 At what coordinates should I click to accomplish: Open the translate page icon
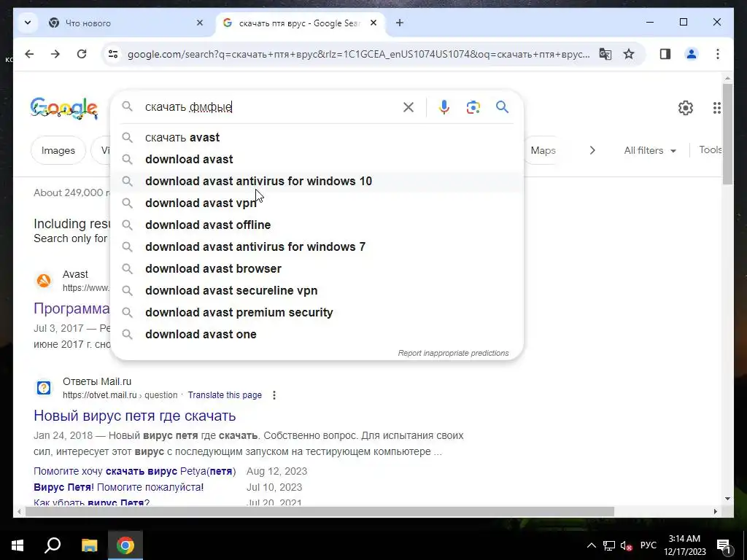[x=605, y=54]
